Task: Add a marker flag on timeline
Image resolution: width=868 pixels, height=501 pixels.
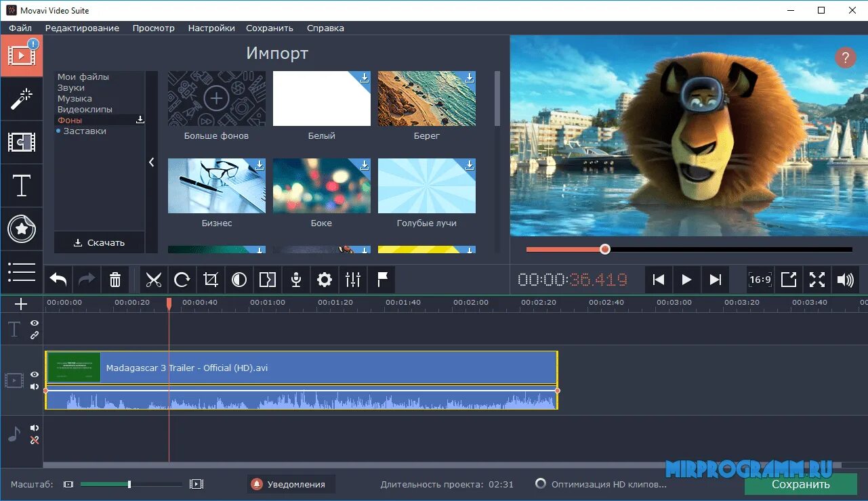Action: pyautogui.click(x=381, y=280)
